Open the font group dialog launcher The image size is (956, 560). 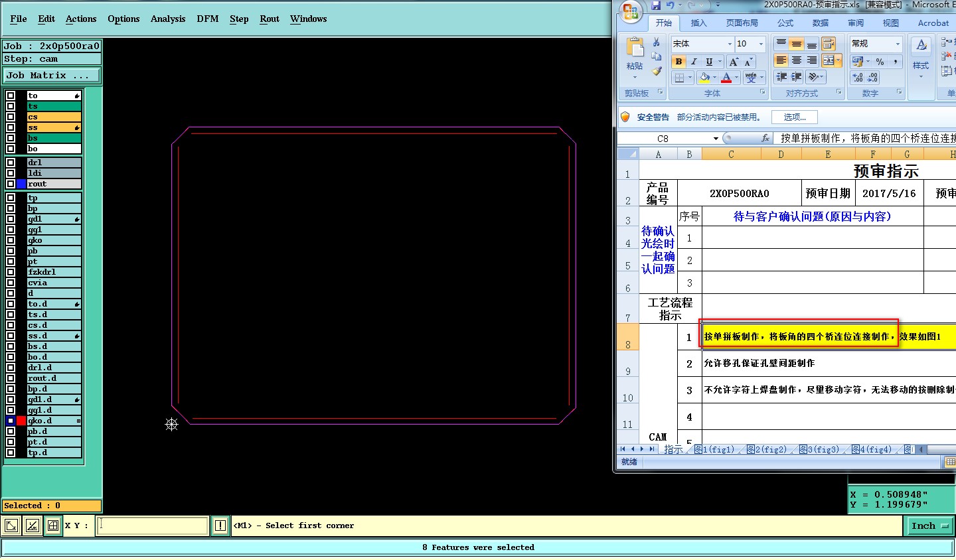[762, 92]
